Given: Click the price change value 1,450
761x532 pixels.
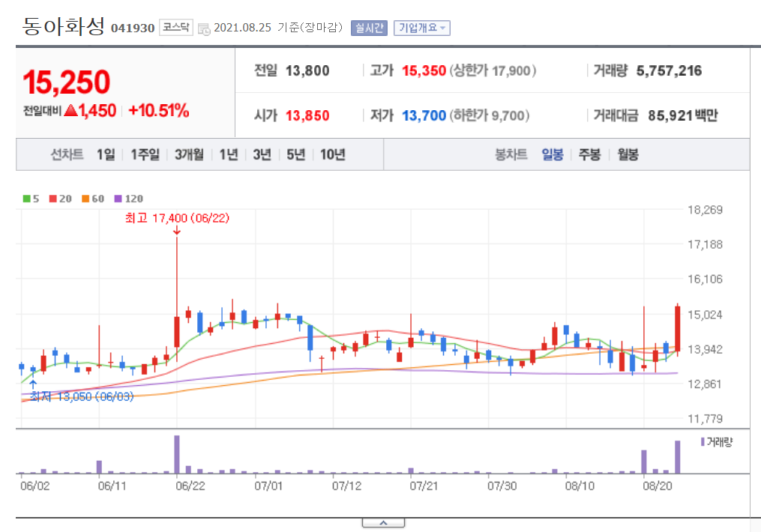Looking at the screenshot, I should [x=97, y=111].
